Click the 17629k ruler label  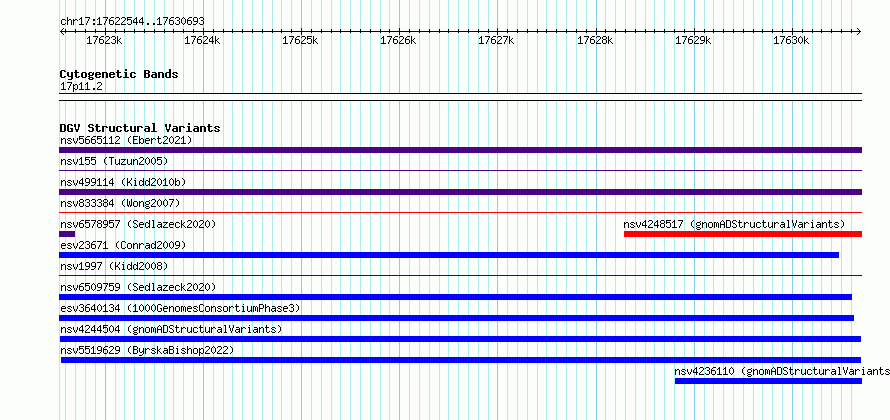coord(693,40)
